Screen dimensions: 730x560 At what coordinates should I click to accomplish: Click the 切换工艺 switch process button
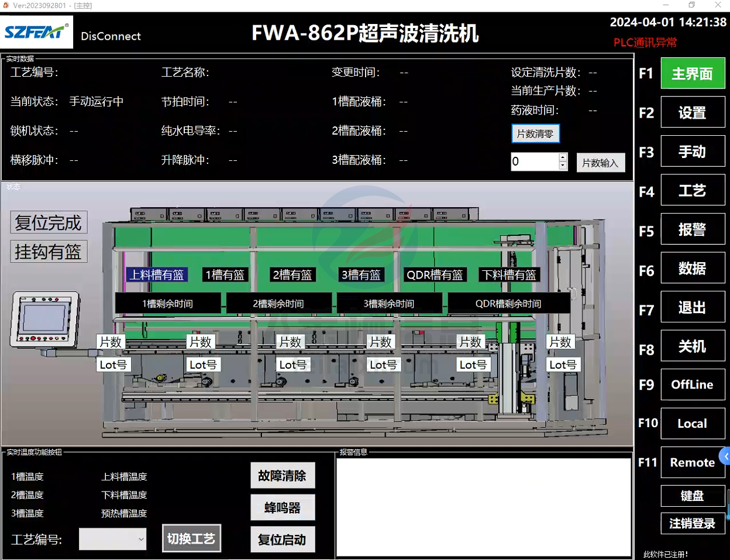click(191, 538)
